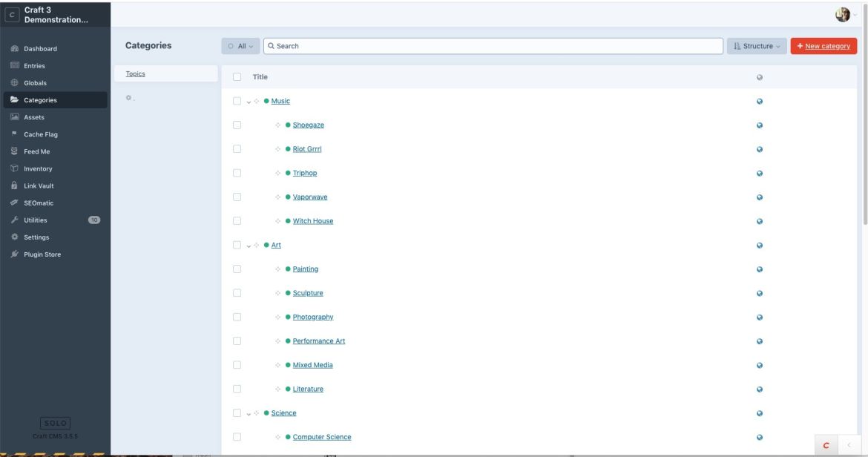This screenshot has width=868, height=457.
Task: Open Plugin Store from the sidebar
Action: (39, 254)
